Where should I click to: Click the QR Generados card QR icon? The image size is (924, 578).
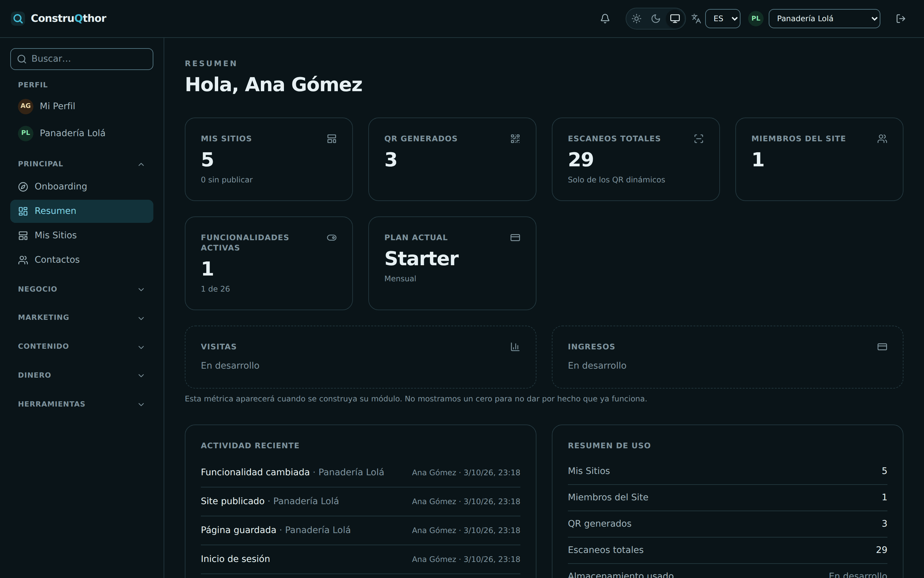[515, 139]
